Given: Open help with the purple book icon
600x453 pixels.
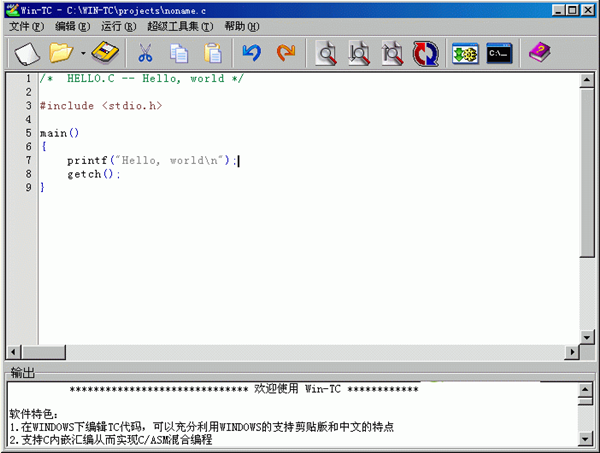Looking at the screenshot, I should tap(540, 52).
